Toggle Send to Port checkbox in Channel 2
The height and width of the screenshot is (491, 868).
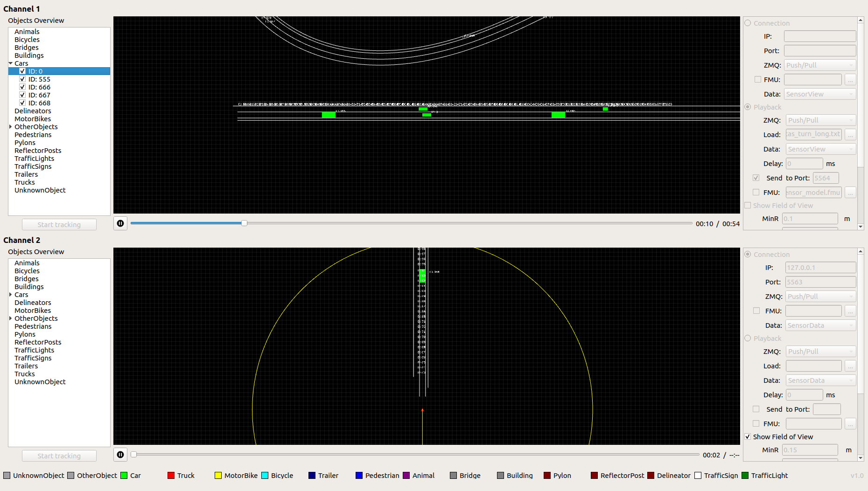point(756,409)
